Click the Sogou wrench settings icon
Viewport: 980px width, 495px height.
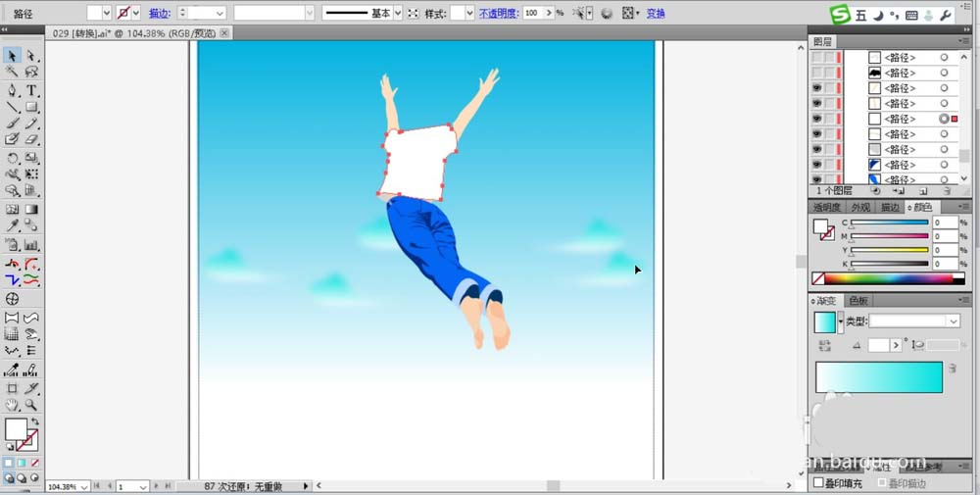tap(947, 16)
